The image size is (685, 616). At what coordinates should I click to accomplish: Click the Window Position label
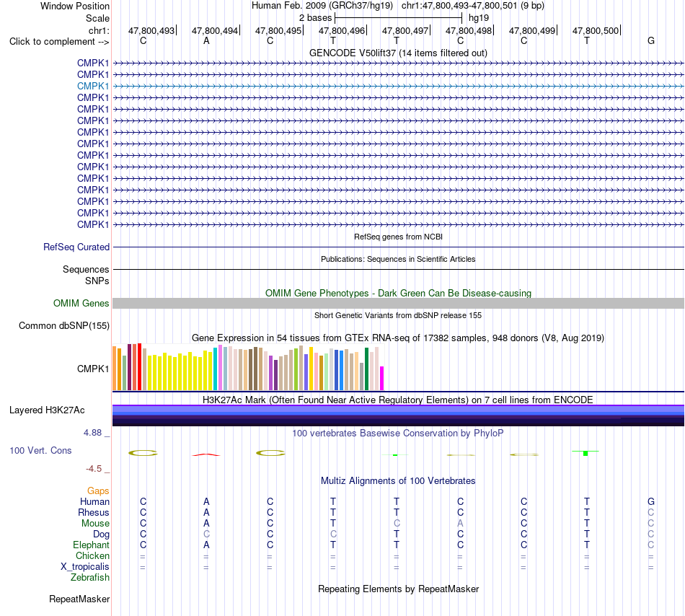pos(75,6)
